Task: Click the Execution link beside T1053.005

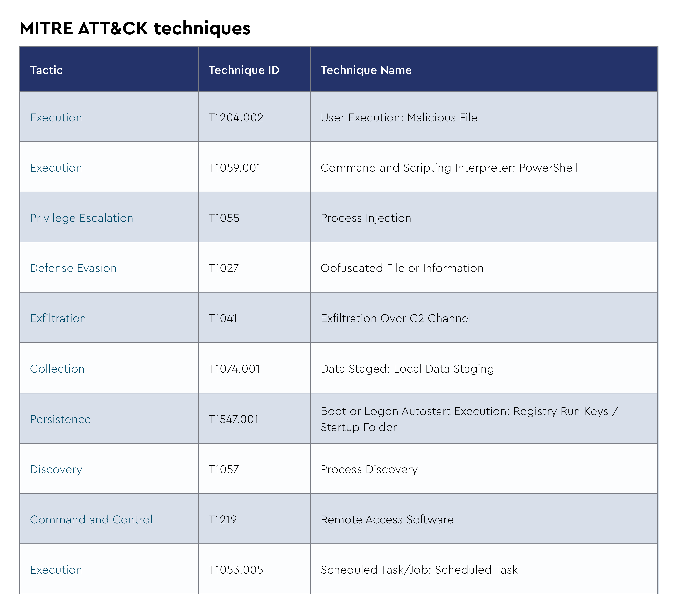Action: 56,570
